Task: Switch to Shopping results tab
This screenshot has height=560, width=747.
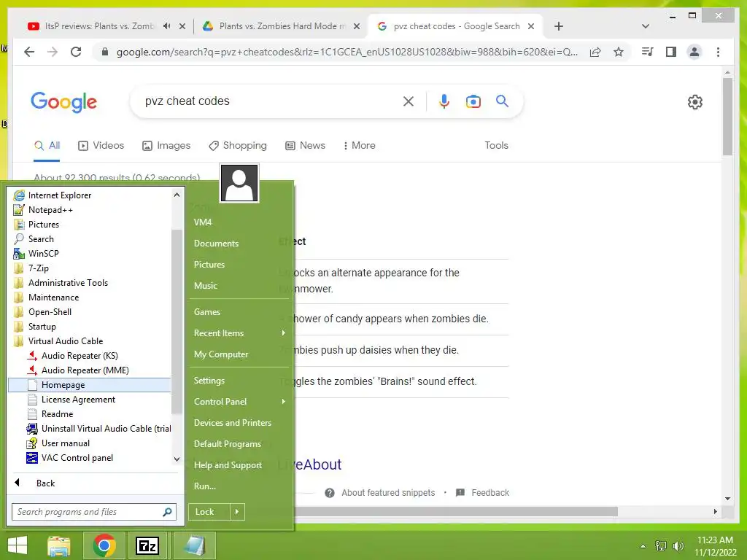Action: (x=238, y=145)
